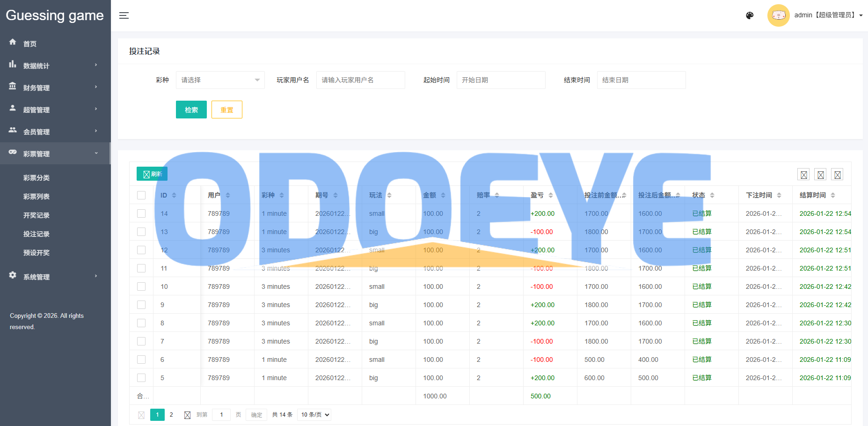
Task: Click the leftmost toolbar icon above 状态 column
Action: point(803,174)
